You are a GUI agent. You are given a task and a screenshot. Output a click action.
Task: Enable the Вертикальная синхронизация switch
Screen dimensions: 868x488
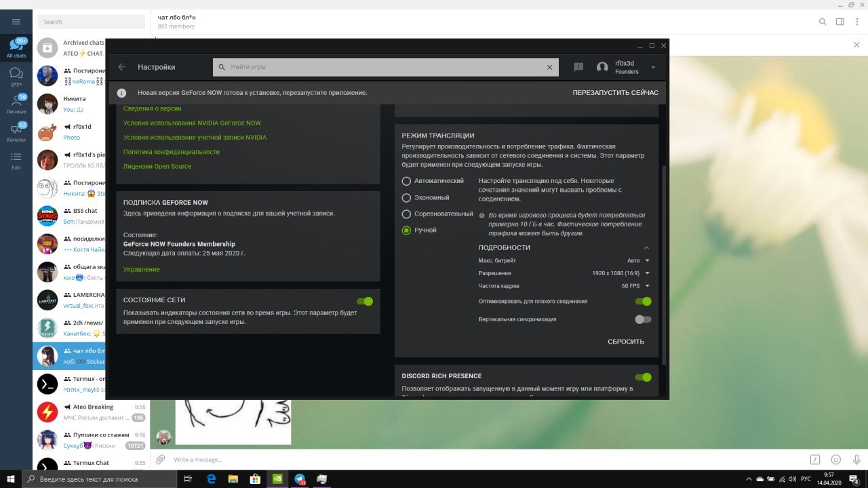pyautogui.click(x=643, y=319)
